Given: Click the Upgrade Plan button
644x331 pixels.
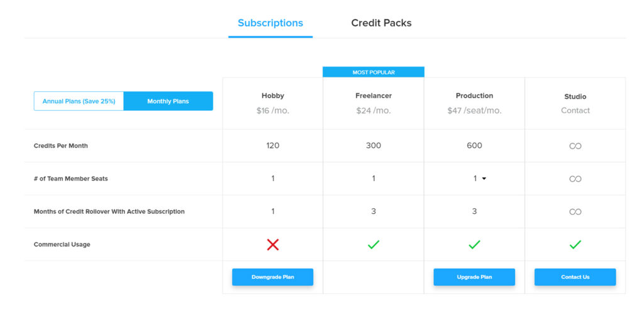Looking at the screenshot, I should point(474,277).
